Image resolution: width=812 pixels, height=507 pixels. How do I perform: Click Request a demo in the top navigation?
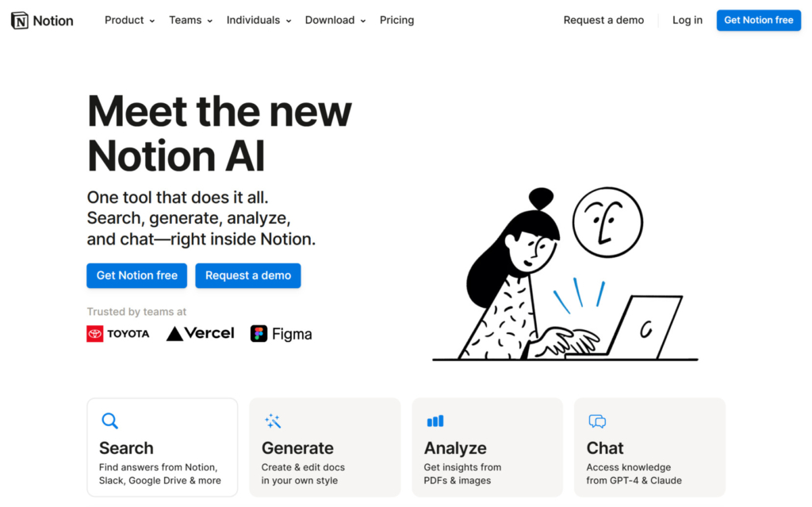click(x=603, y=20)
